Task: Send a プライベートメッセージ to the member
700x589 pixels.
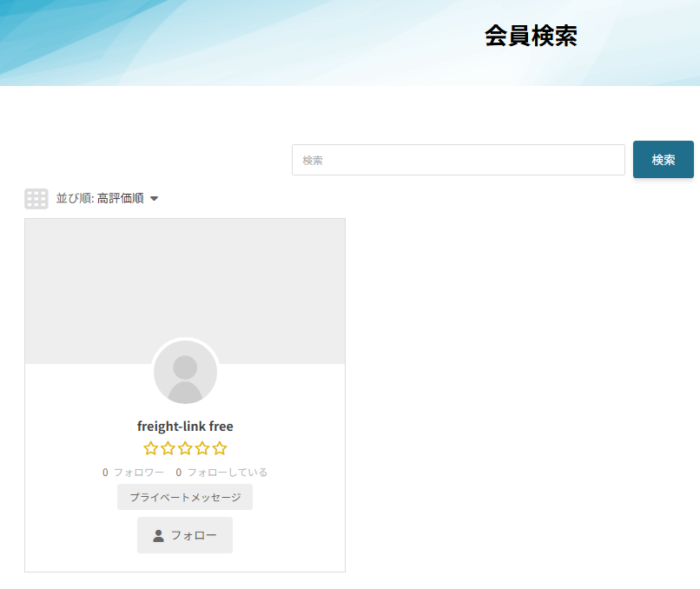Action: [185, 497]
